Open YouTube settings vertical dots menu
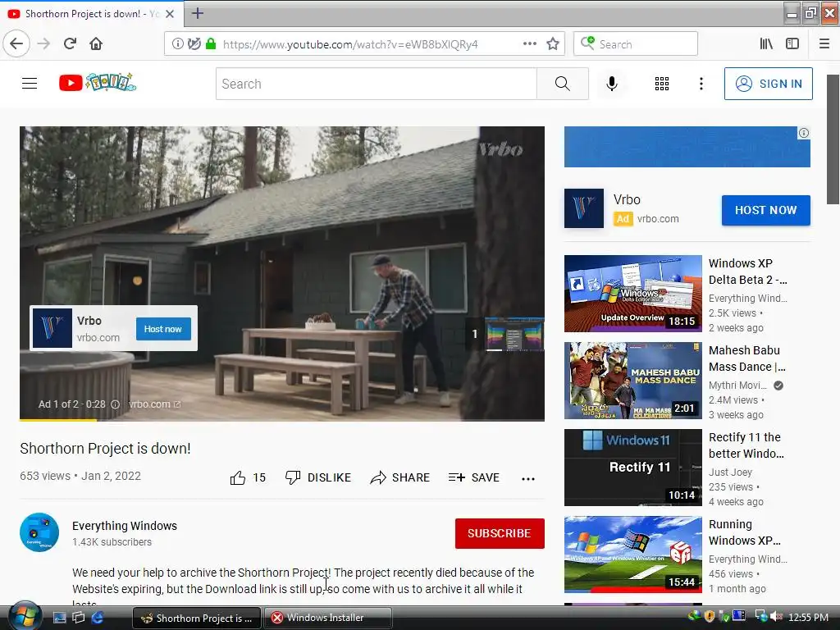 pos(701,84)
